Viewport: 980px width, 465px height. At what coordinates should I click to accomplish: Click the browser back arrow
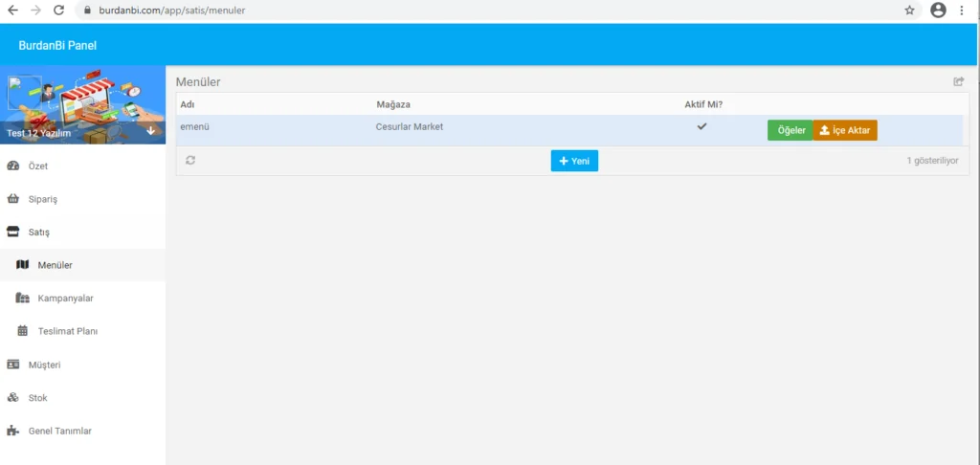point(12,10)
